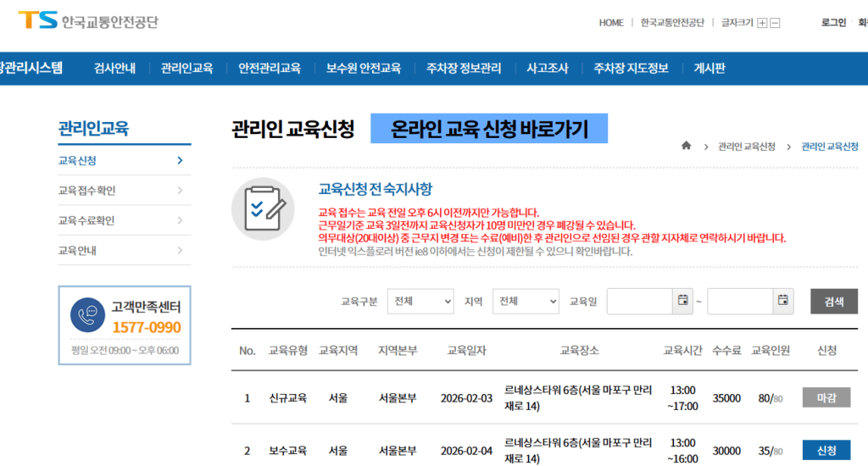
Task: Click the home icon in breadcrumb
Action: point(686,146)
